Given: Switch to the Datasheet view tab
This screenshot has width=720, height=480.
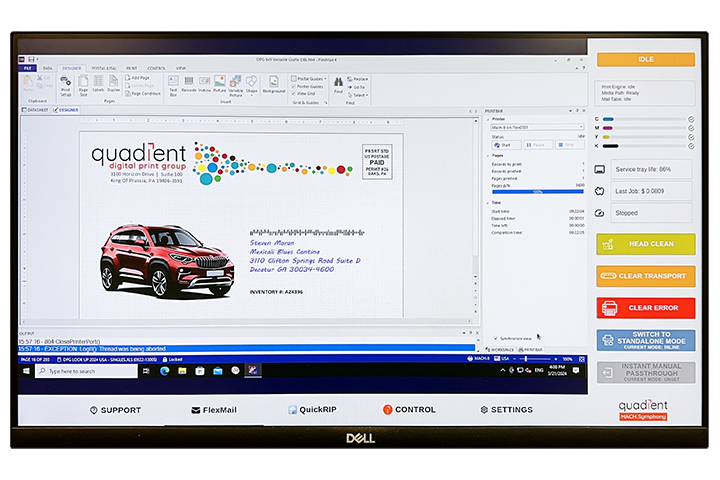Looking at the screenshot, I should coord(35,110).
